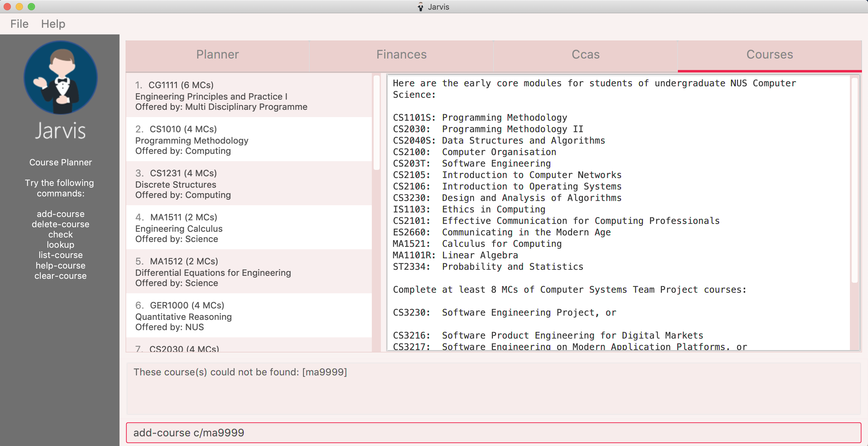Select the partially visible CS2030 list item
The width and height of the screenshot is (868, 446).
click(249, 345)
